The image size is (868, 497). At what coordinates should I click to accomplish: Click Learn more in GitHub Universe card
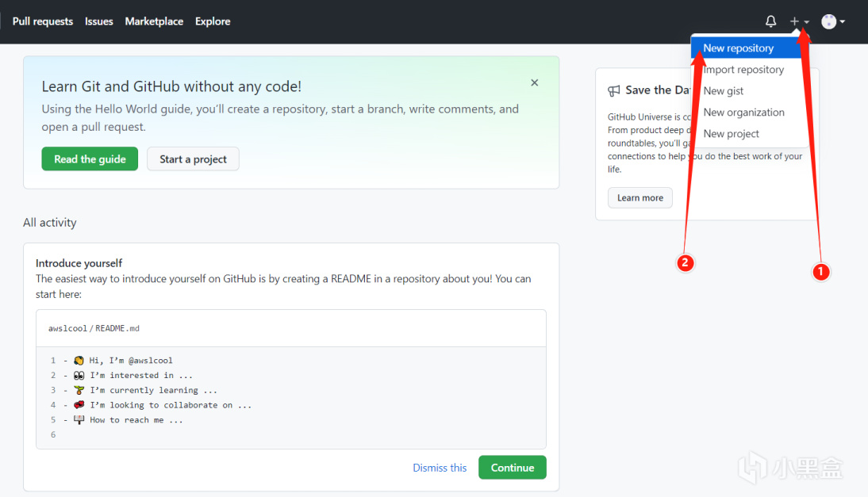coord(639,198)
